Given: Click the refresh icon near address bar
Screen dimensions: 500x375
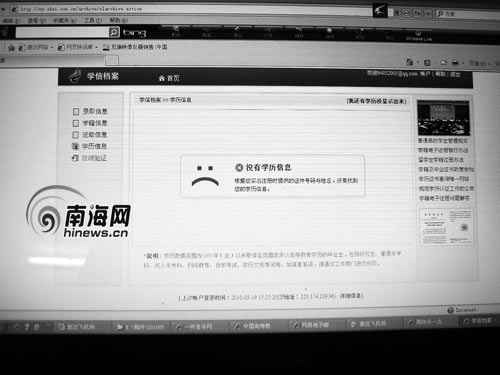Looking at the screenshot, I should click(417, 13).
